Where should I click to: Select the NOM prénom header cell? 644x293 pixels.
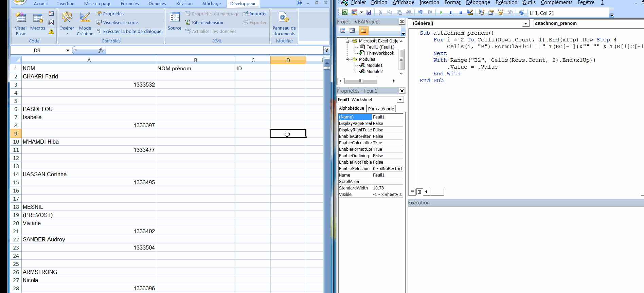pyautogui.click(x=196, y=68)
